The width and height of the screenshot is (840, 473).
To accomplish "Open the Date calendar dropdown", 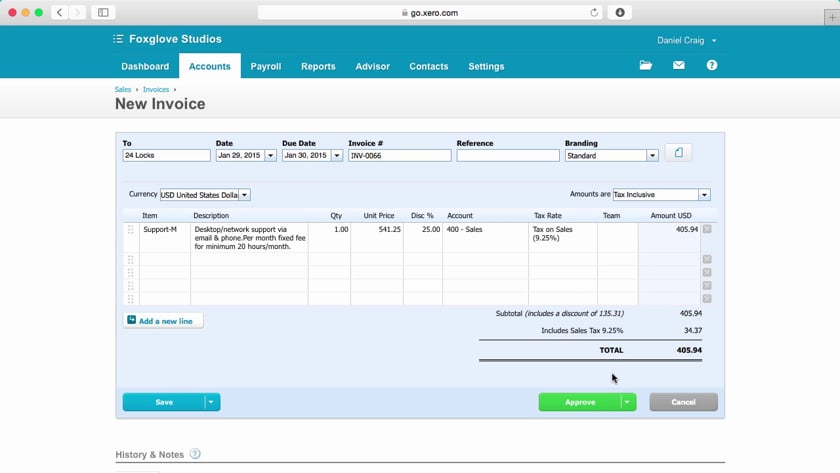I will (271, 155).
